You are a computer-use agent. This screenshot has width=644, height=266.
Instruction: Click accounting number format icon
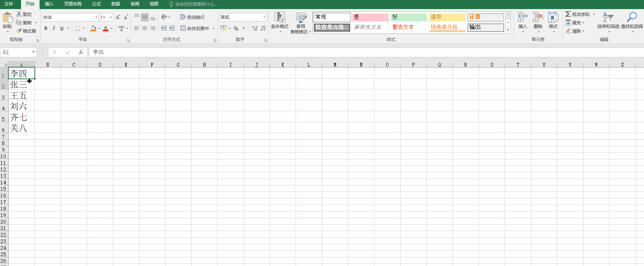[223, 28]
